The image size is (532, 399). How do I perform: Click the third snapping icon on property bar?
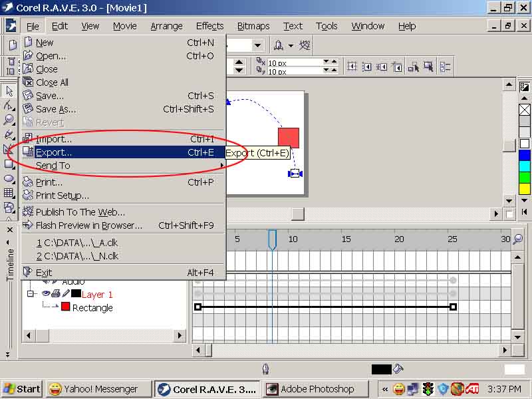381,66
